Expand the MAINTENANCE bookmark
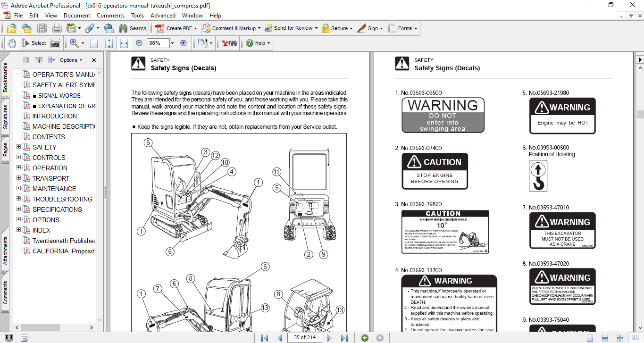This screenshot has height=343, width=644. point(19,189)
